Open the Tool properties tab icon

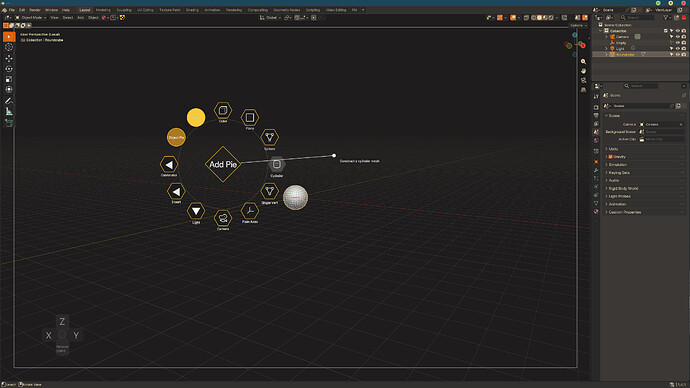(596, 96)
